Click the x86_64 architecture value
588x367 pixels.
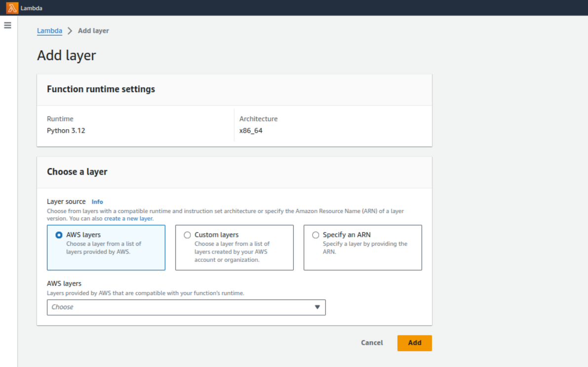(251, 131)
